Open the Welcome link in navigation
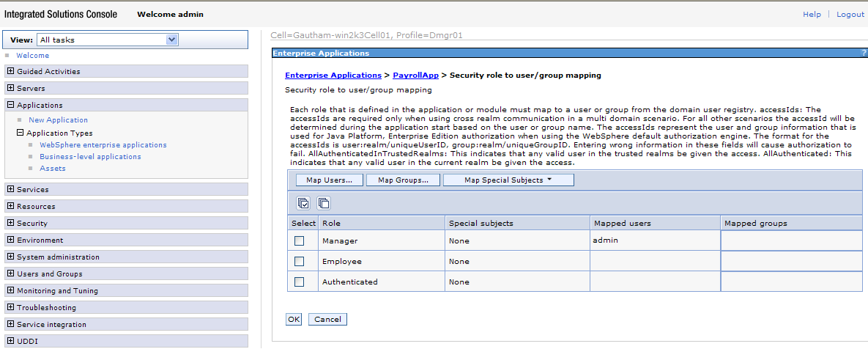This screenshot has width=868, height=349. (x=33, y=56)
